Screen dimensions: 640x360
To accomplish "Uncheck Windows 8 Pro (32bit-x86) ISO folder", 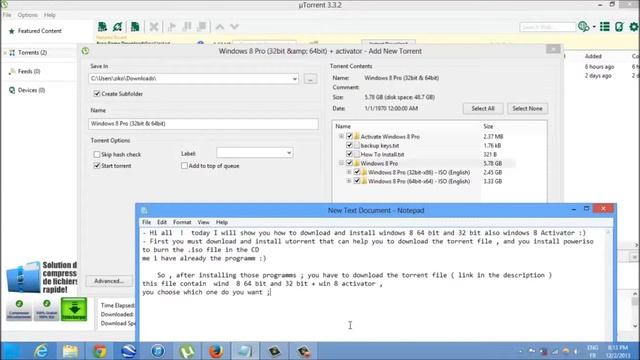I will (x=357, y=172).
